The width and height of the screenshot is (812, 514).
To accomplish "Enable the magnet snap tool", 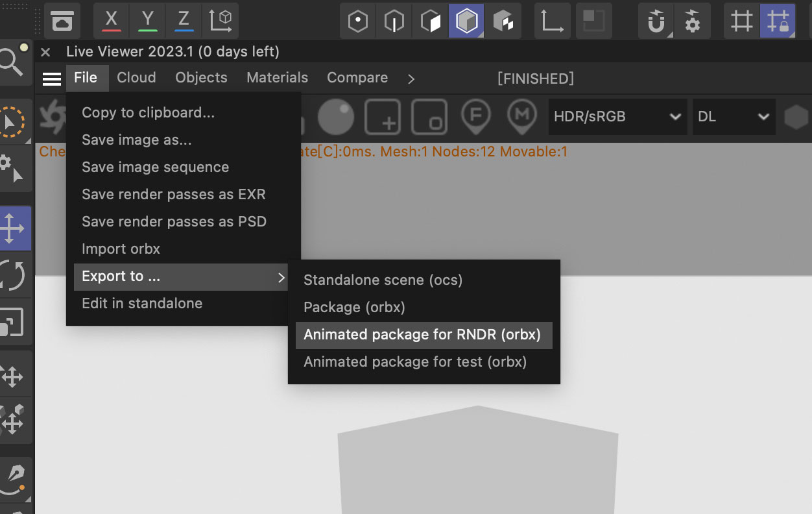I will click(x=656, y=21).
